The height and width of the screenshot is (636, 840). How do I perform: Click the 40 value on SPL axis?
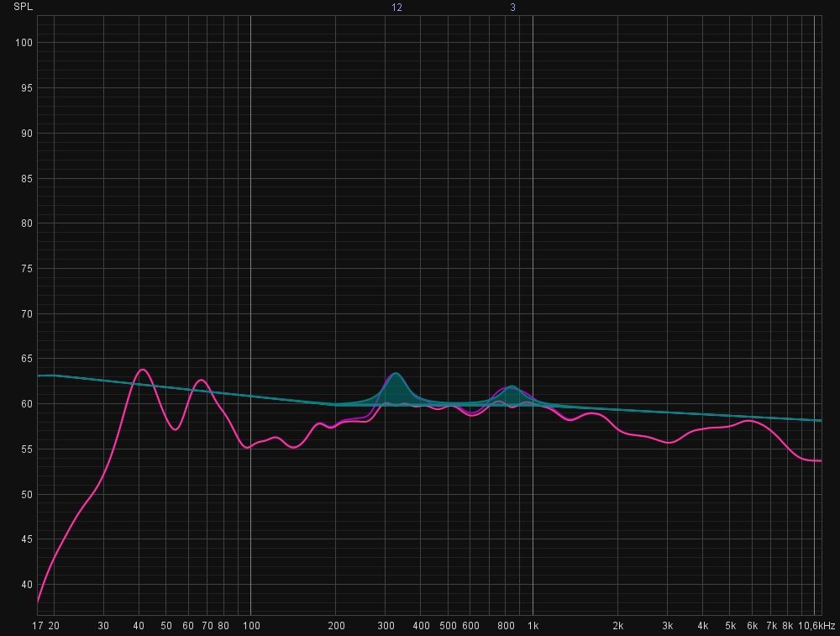pos(26,585)
